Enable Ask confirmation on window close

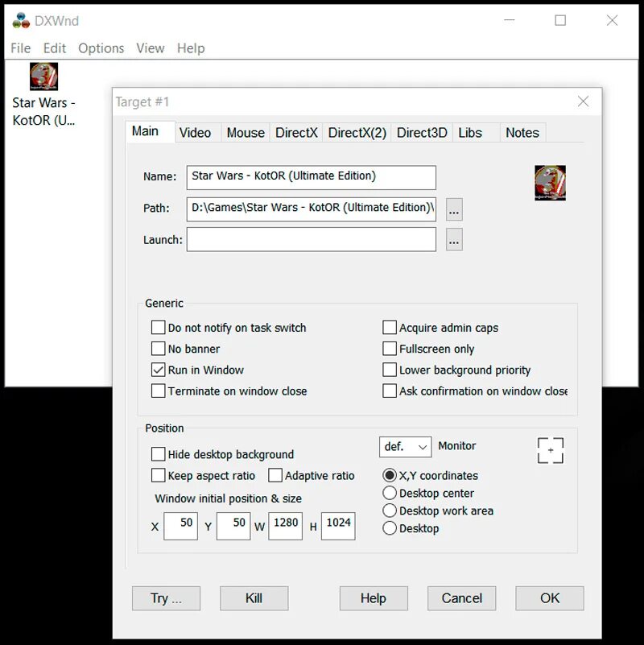[x=390, y=391]
